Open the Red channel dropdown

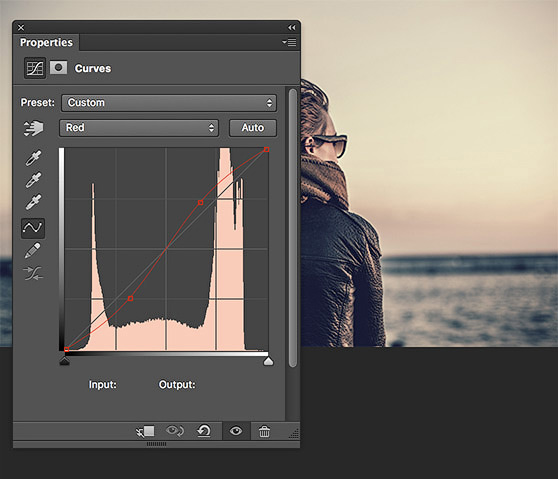139,128
